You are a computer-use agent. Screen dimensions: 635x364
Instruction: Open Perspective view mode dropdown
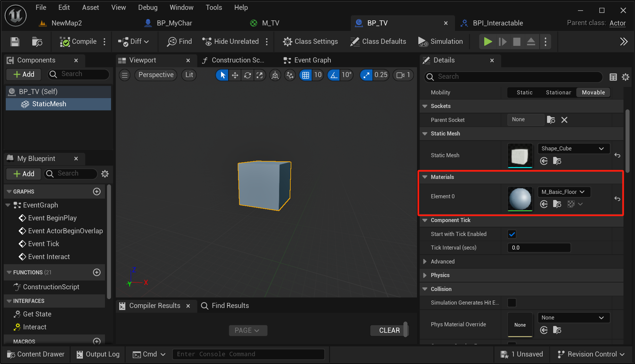point(156,75)
